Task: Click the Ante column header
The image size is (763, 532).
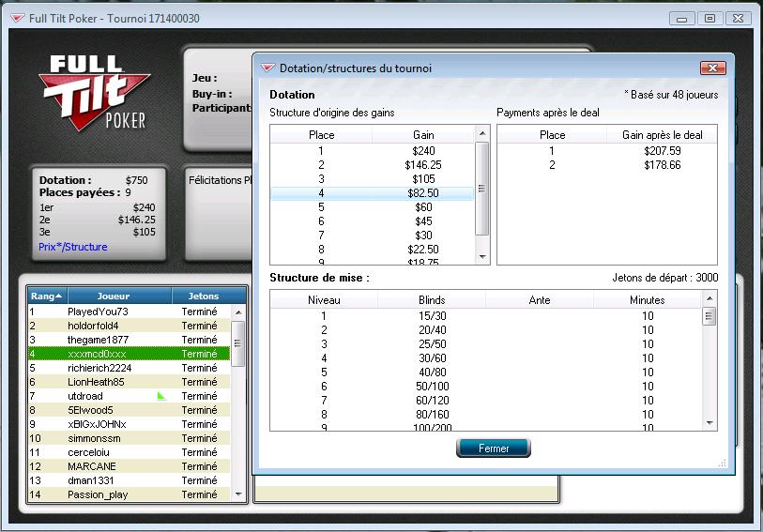Action: coord(540,300)
